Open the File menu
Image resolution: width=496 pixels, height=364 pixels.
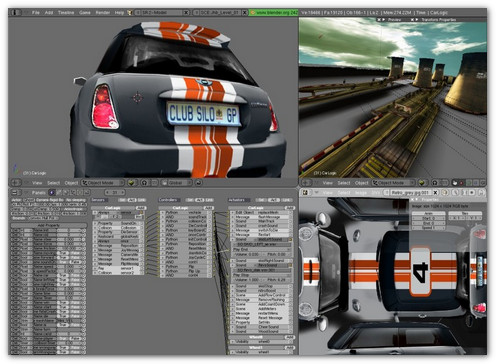click(35, 12)
